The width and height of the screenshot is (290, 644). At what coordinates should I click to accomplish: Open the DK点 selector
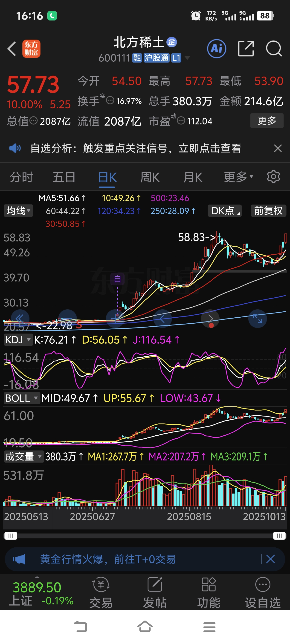pos(225,210)
